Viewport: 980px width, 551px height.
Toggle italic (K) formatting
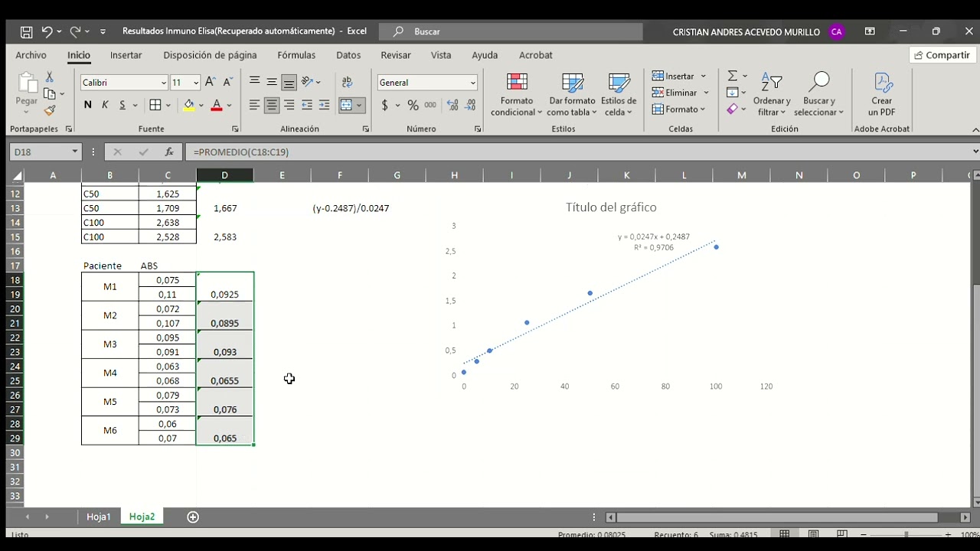(x=105, y=105)
